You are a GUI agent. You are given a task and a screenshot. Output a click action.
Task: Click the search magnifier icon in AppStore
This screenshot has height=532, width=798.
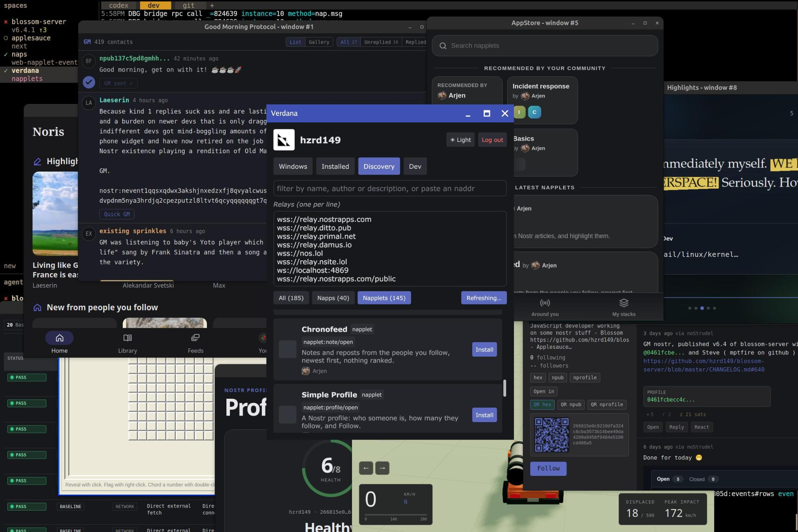443,46
